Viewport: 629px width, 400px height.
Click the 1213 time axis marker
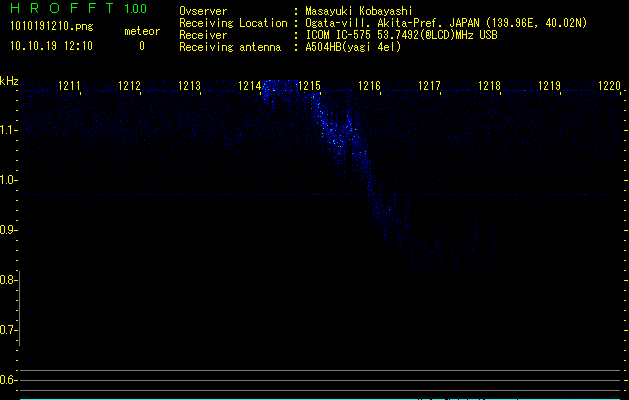(189, 85)
